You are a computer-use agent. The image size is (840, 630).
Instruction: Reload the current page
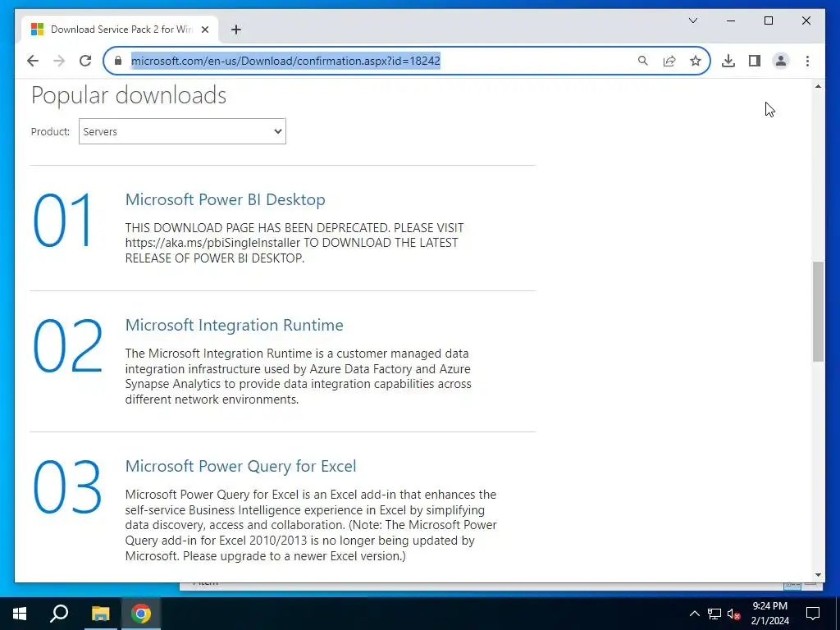pos(85,61)
